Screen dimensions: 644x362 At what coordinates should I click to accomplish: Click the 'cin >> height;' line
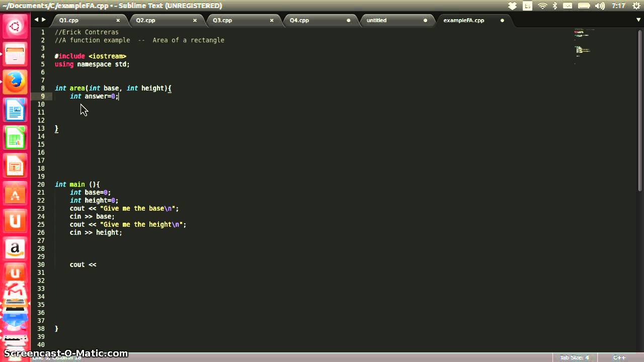pyautogui.click(x=96, y=233)
